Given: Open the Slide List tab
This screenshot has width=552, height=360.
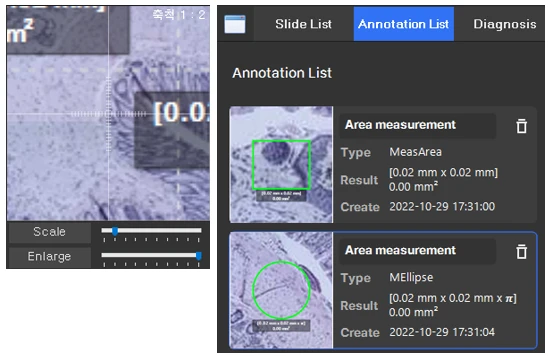Looking at the screenshot, I should point(303,24).
